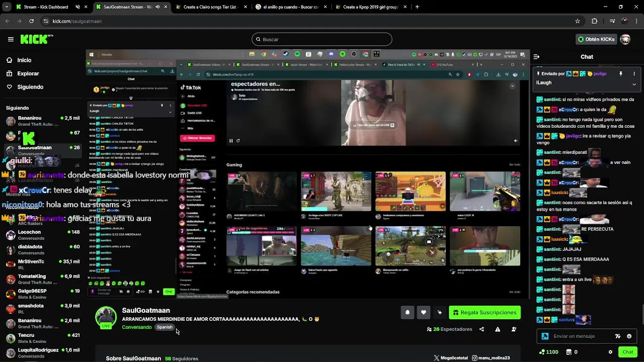
Task: Click the 1100 channel points balance
Action: coord(548,352)
